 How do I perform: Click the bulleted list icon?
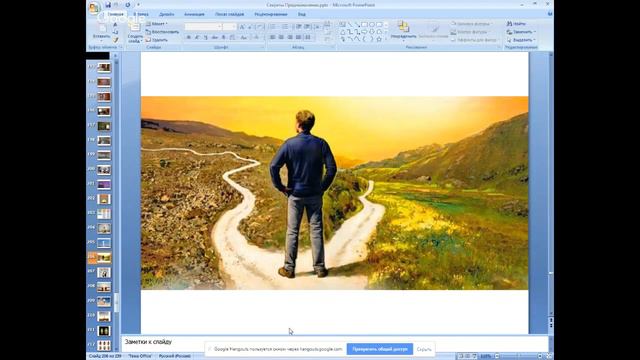tap(273, 27)
